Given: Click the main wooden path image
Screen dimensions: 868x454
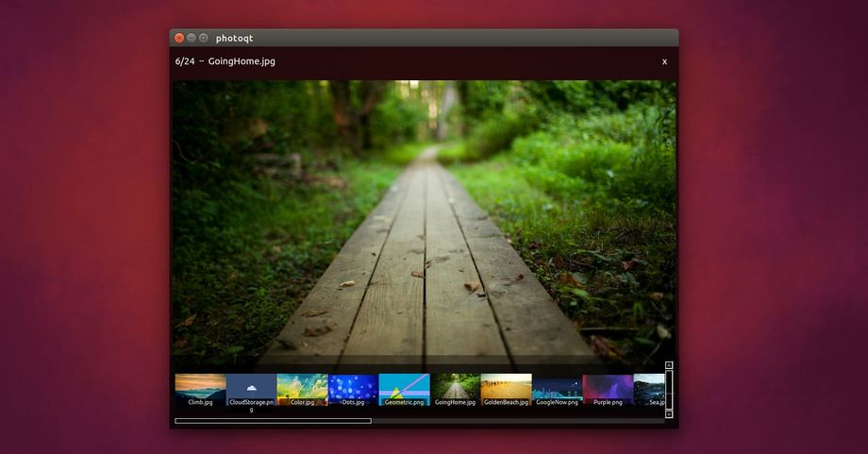Looking at the screenshot, I should click(424, 226).
